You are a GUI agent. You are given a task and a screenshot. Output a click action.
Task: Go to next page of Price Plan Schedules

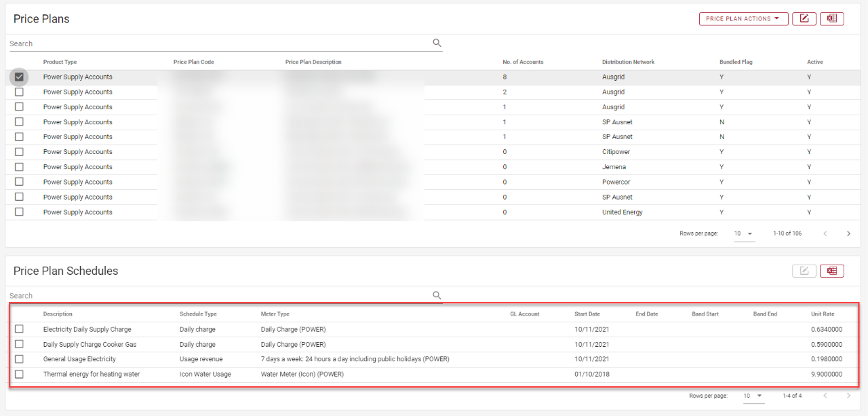[848, 396]
